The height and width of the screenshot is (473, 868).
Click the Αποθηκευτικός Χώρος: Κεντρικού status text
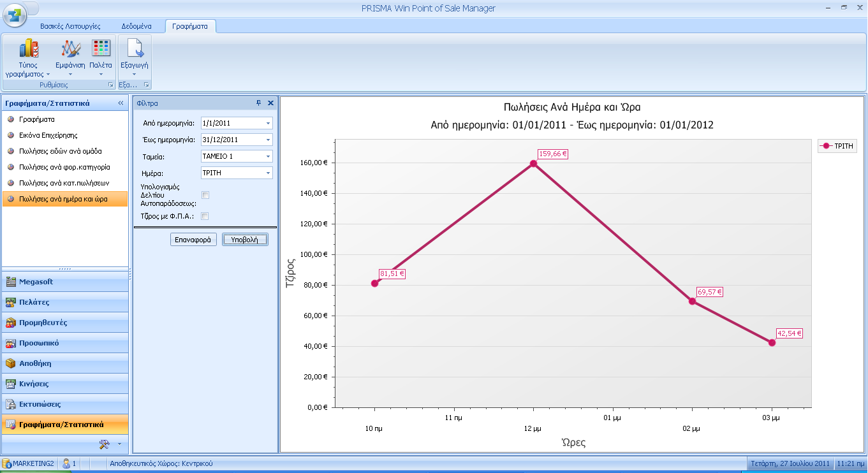[x=161, y=463]
